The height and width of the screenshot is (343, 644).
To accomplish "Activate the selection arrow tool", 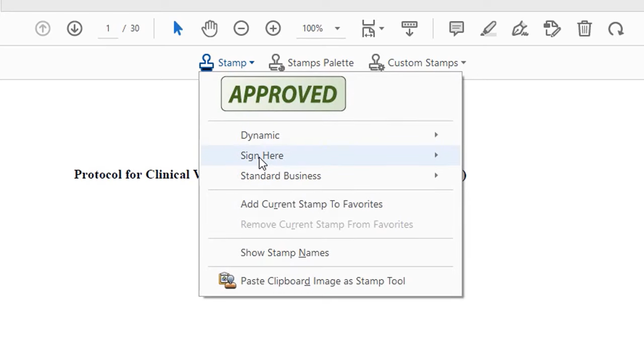I will pyautogui.click(x=178, y=29).
